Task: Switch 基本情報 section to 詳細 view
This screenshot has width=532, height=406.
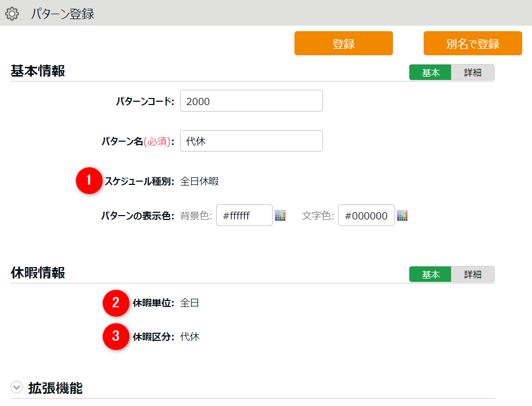Action: point(472,72)
